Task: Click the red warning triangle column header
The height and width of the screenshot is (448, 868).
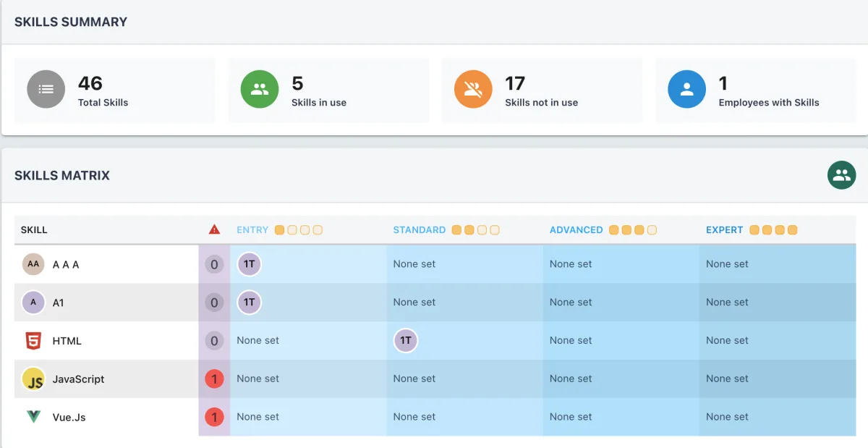Action: click(214, 229)
